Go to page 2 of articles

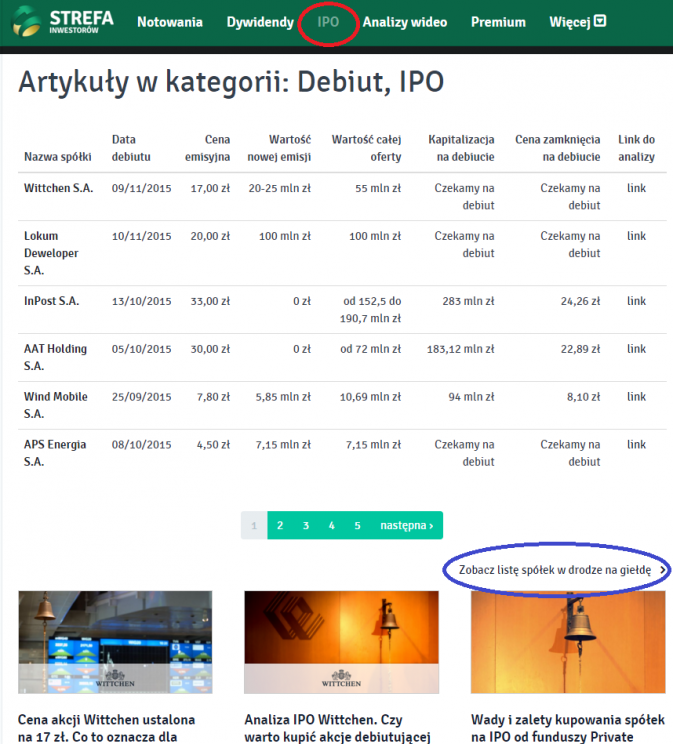click(x=280, y=525)
